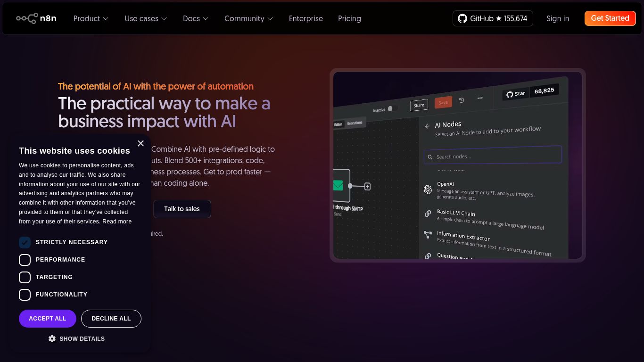Expand Show Details in the cookie banner
The image size is (644, 362).
[76, 338]
